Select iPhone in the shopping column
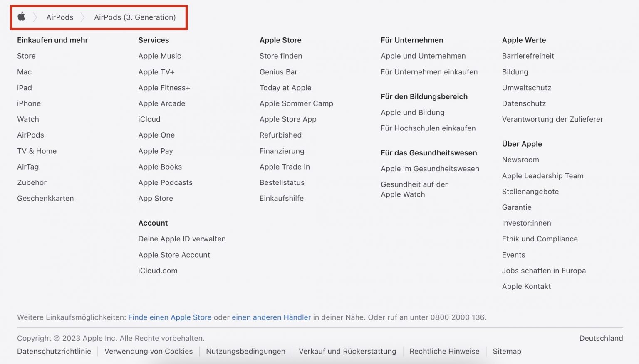This screenshot has width=639, height=364. point(29,103)
